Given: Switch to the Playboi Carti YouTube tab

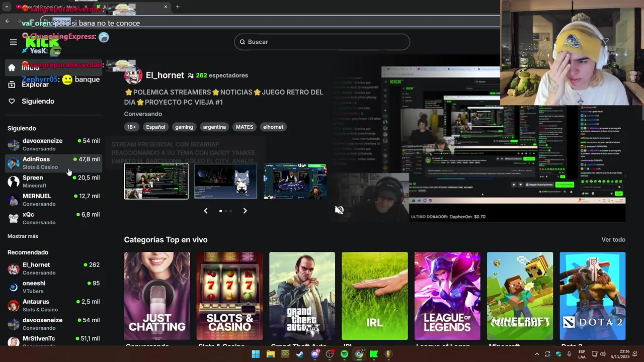Looking at the screenshot, I should [53, 7].
